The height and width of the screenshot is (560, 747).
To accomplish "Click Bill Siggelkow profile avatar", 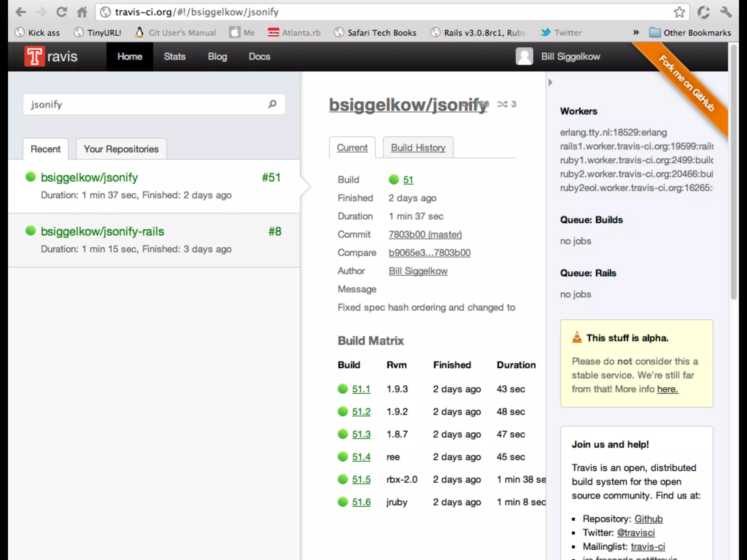I will tap(524, 57).
